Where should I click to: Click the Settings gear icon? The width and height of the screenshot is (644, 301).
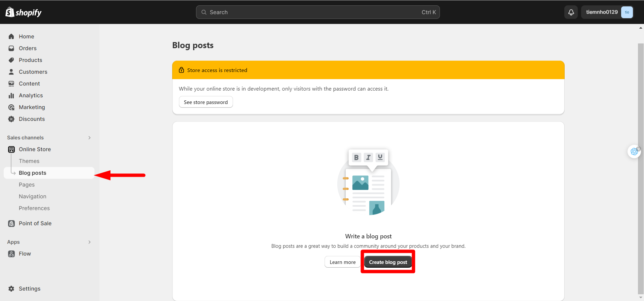pyautogui.click(x=11, y=289)
